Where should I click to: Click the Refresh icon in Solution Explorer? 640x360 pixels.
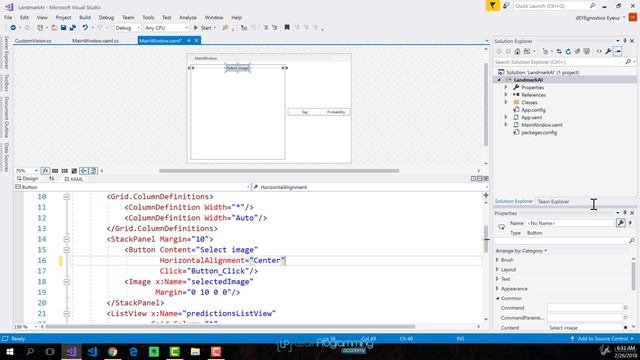coord(568,51)
